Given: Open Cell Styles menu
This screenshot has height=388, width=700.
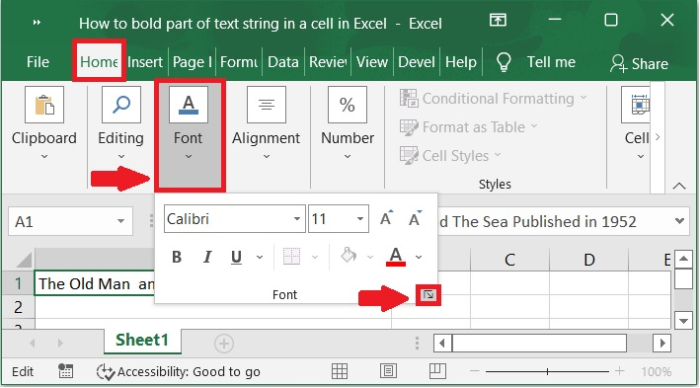Looking at the screenshot, I should pos(450,155).
